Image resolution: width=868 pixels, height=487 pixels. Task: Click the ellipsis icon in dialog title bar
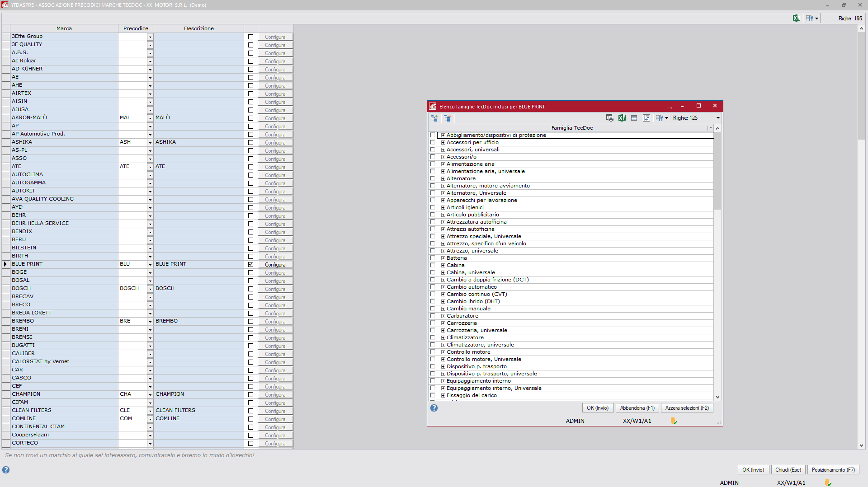pos(670,107)
